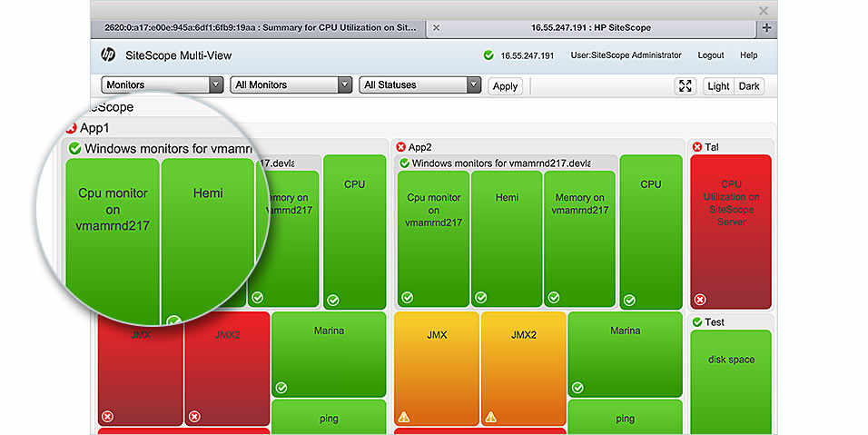Click the Logout link

711,55
